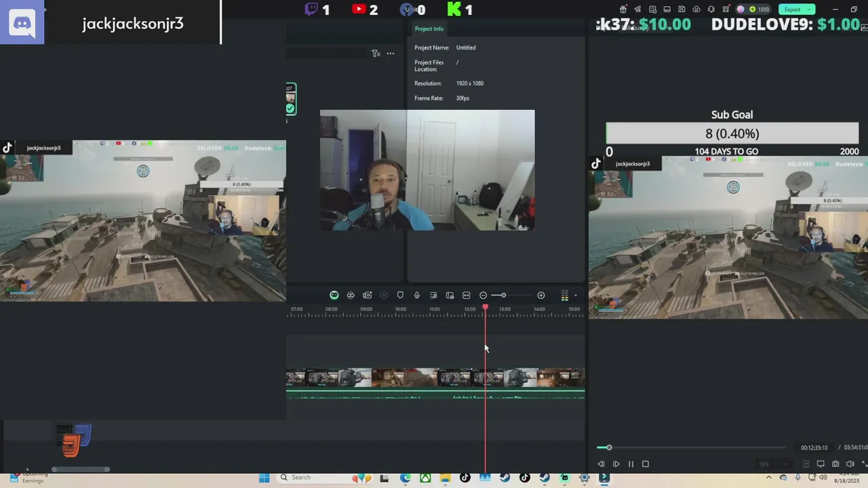The width and height of the screenshot is (868, 488).
Task: Open the Xbox app on the taskbar
Action: coord(425,478)
